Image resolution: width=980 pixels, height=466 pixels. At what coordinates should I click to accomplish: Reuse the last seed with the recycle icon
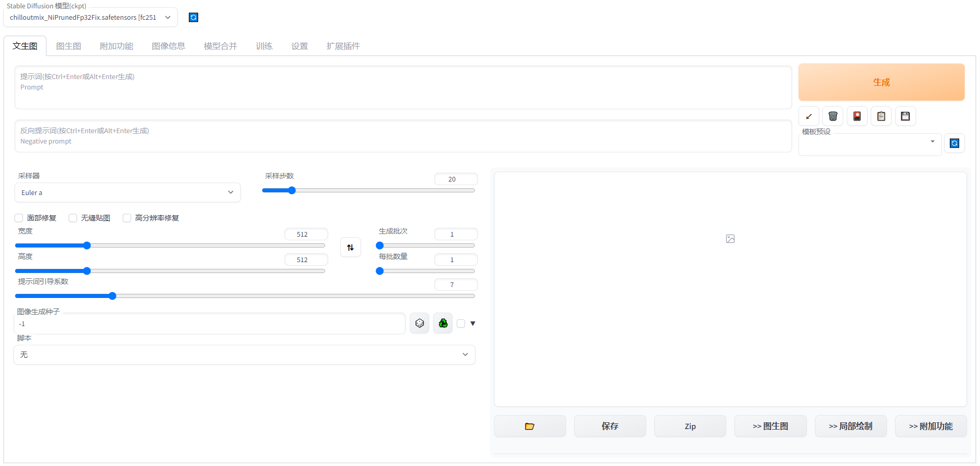pos(443,323)
